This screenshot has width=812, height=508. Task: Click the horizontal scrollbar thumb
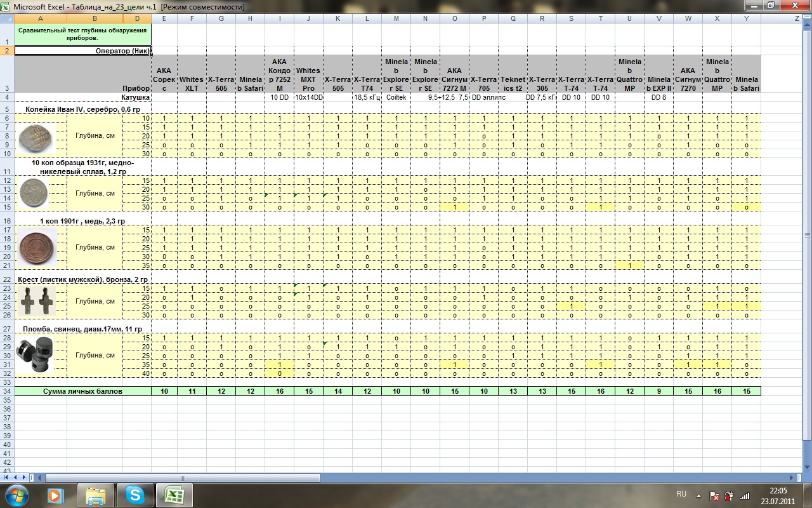pos(183,477)
